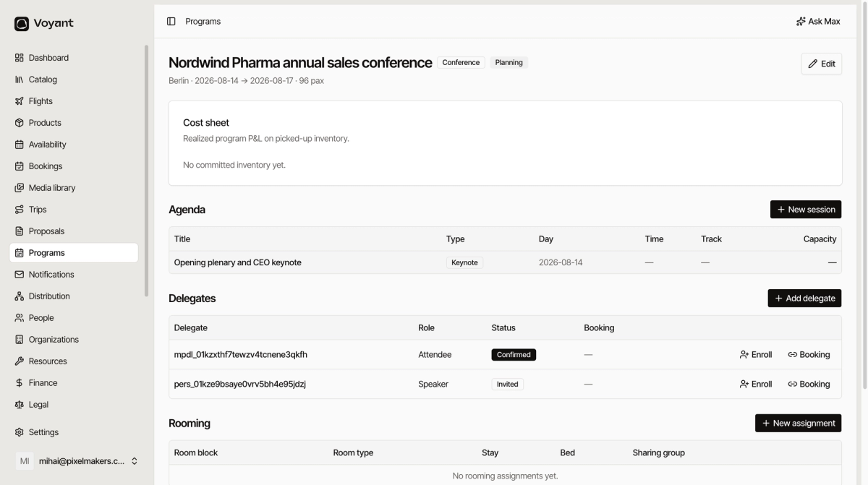Go to Organizations
This screenshot has height=485, width=868.
coord(74,340)
